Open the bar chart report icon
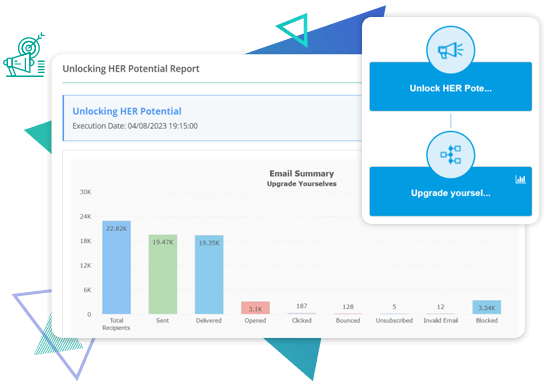The height and width of the screenshot is (384, 550). click(520, 180)
